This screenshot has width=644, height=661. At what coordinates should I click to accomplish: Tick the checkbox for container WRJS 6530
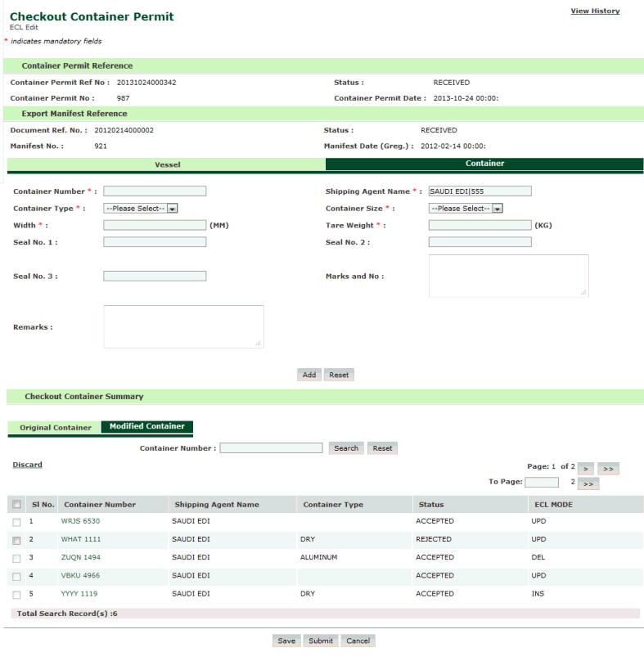point(16,522)
